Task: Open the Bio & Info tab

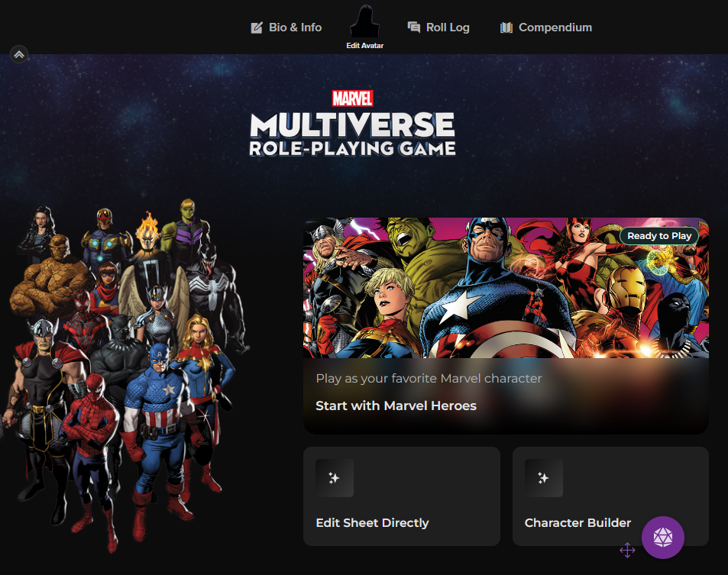Action: tap(295, 27)
